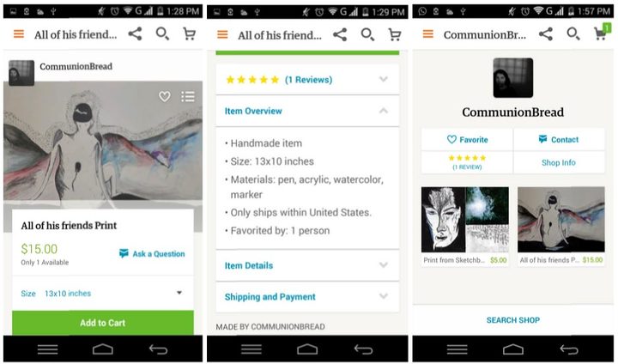Open search on Item Overview screen
Image resolution: width=618 pixels, height=364 pixels.
pyautogui.click(x=367, y=34)
